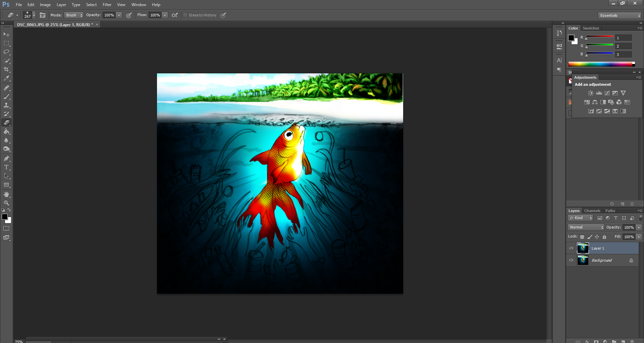
Task: Click the color spectrum ramp
Action: (x=601, y=64)
